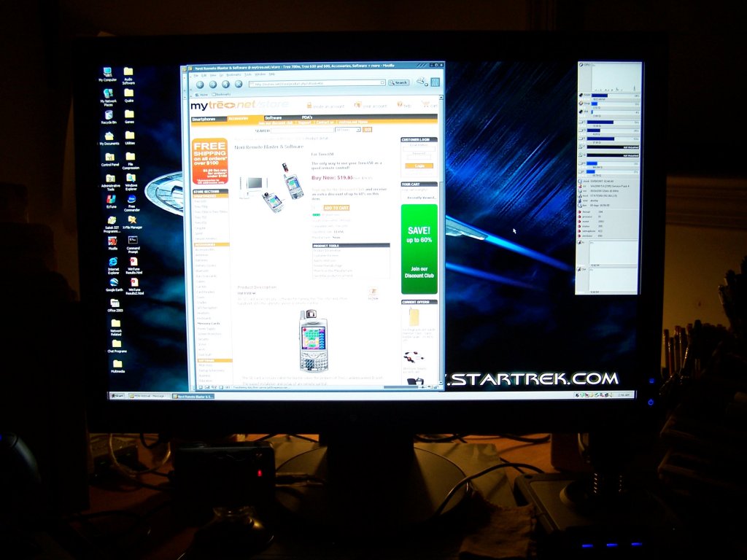Viewport: 747px width, 560px height.
Task: Open the View menu in Mozilla
Action: pyautogui.click(x=213, y=75)
